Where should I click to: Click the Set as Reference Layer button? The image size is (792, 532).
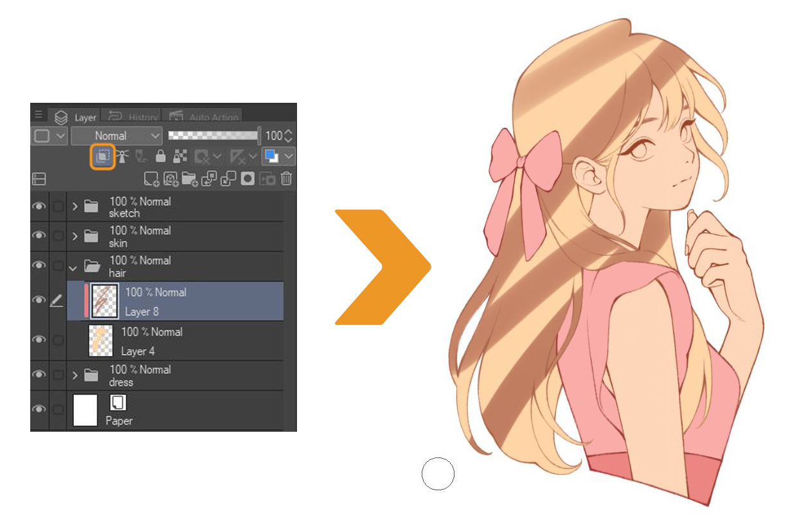click(x=122, y=155)
